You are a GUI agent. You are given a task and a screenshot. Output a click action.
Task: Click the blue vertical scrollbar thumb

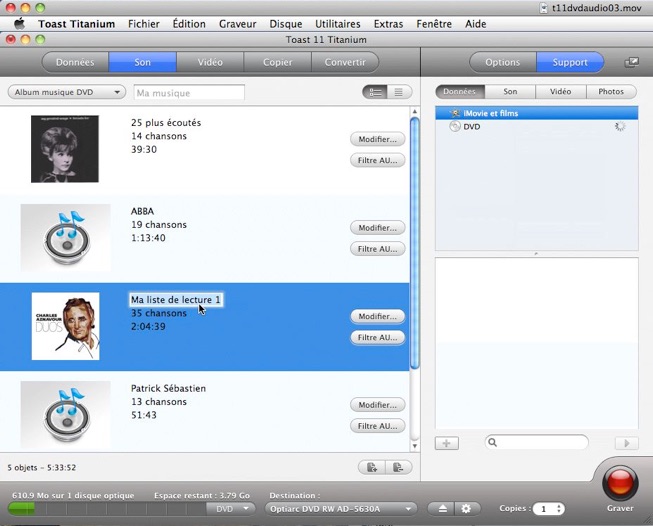[x=414, y=244]
